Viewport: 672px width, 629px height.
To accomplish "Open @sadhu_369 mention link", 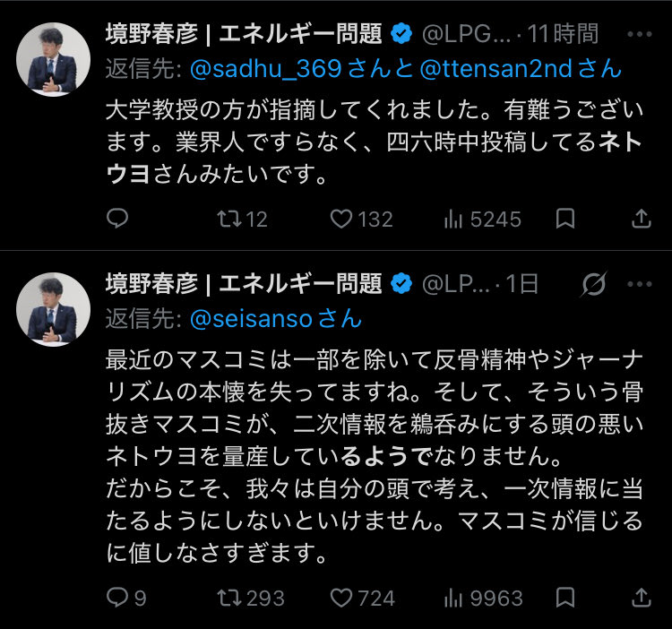I will coord(243,69).
